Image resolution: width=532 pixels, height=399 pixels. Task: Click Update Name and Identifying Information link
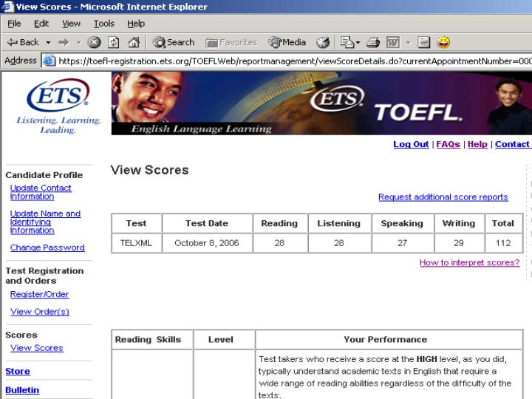(x=45, y=222)
